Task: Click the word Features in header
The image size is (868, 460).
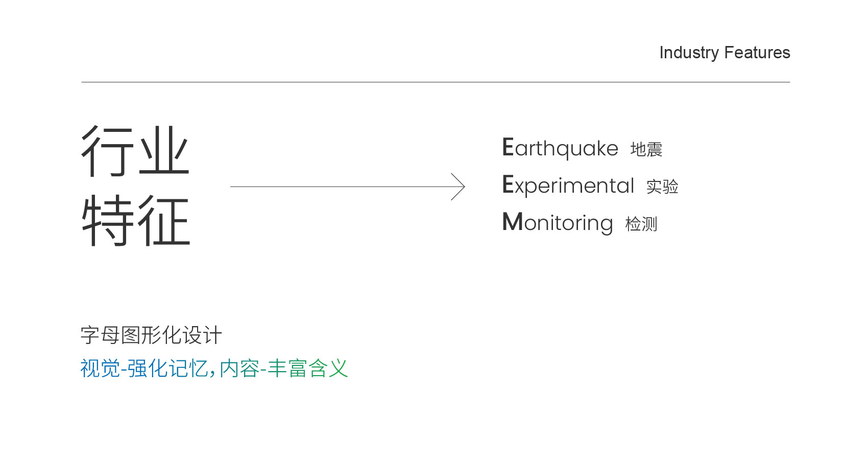Action: click(757, 52)
